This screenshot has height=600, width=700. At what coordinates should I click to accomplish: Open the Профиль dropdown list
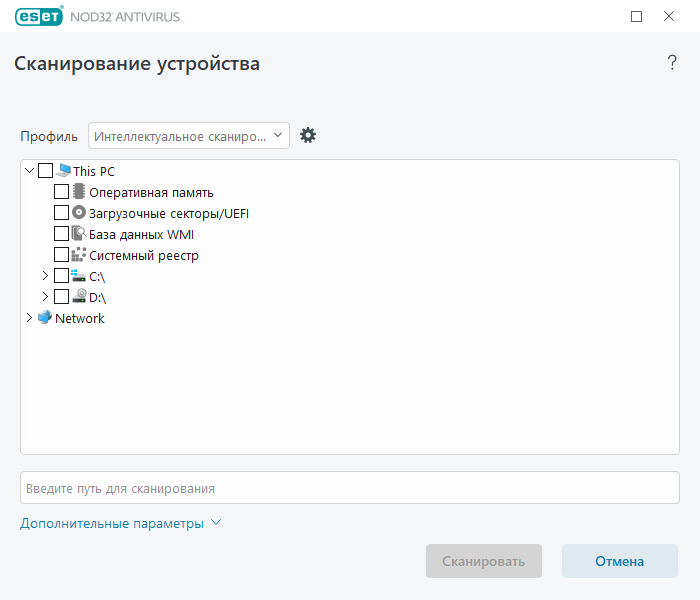click(189, 136)
